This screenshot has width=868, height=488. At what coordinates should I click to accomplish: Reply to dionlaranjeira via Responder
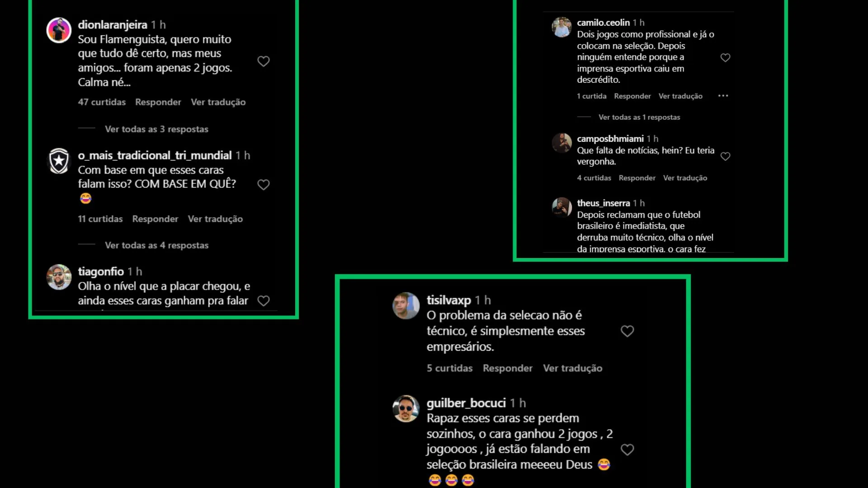pos(158,102)
